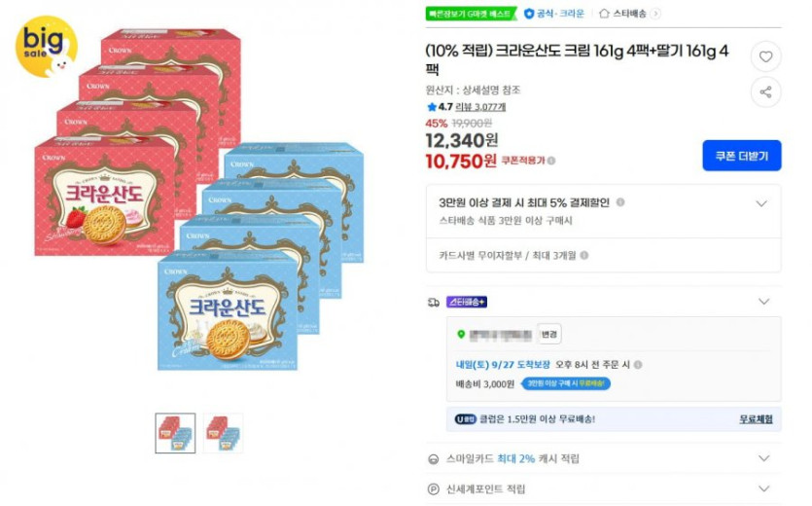Click 변경 to change delivery address

[x=549, y=334]
